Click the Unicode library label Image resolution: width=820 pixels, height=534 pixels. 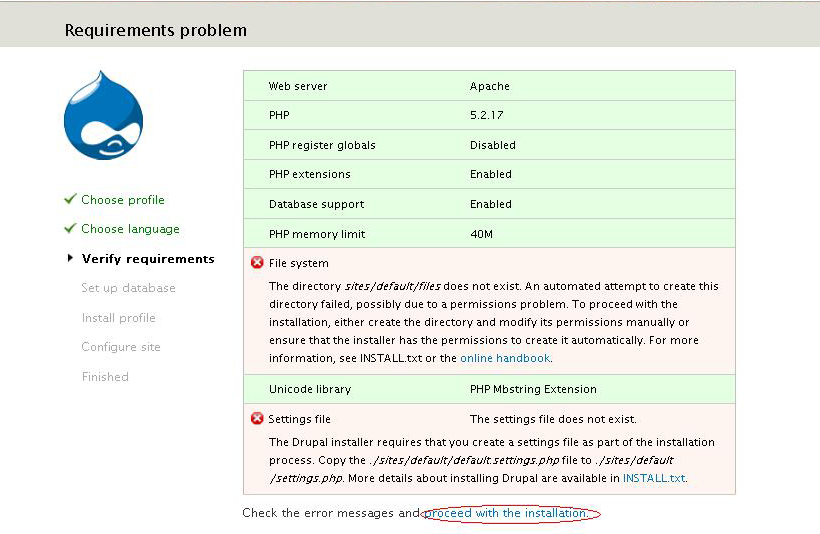[x=310, y=389]
